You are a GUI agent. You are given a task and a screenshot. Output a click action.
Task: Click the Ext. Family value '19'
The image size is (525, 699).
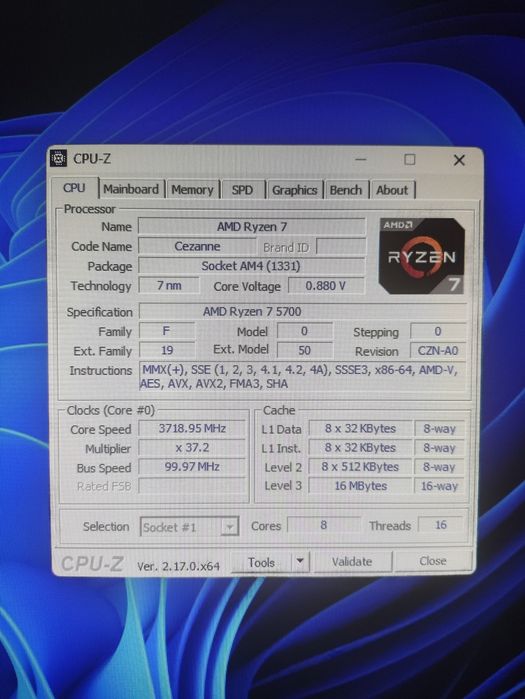pos(167,350)
